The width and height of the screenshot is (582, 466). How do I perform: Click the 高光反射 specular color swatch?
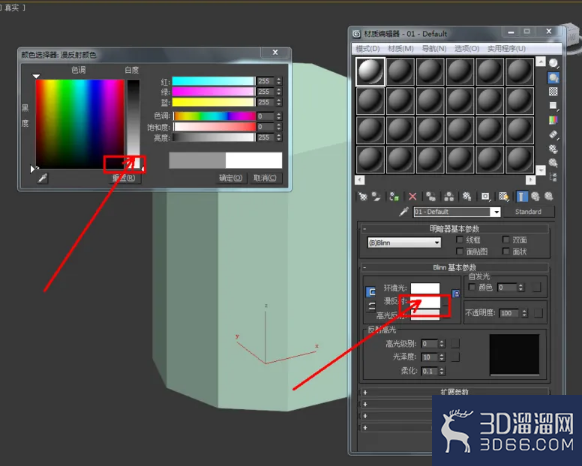tap(425, 316)
